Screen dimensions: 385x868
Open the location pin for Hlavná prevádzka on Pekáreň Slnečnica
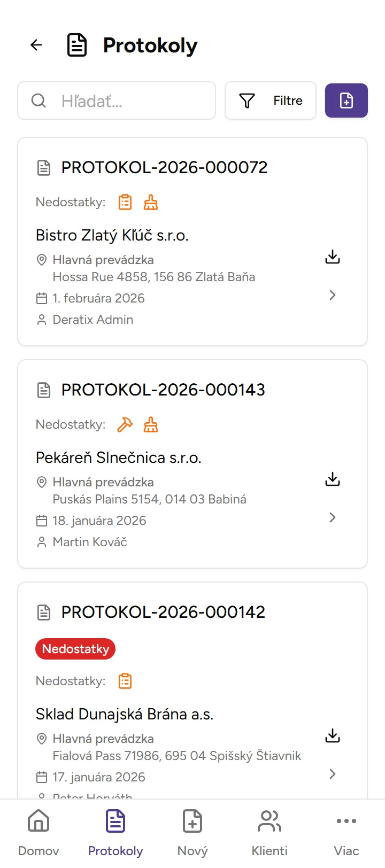42,482
